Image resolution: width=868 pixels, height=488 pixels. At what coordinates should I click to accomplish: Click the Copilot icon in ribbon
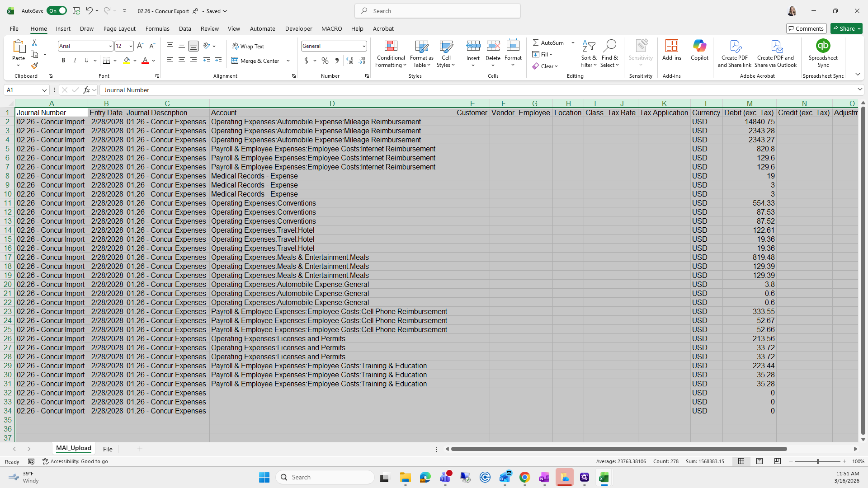coord(699,46)
